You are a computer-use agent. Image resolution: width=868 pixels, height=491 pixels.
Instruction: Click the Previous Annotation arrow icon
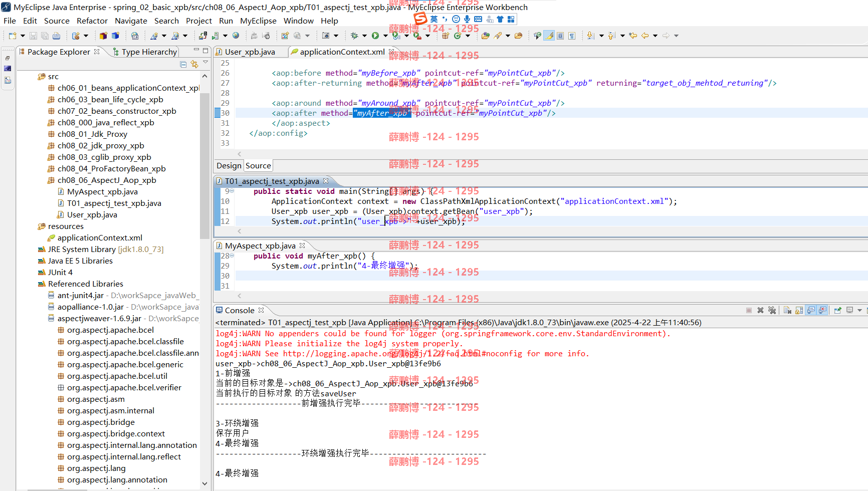pyautogui.click(x=612, y=36)
